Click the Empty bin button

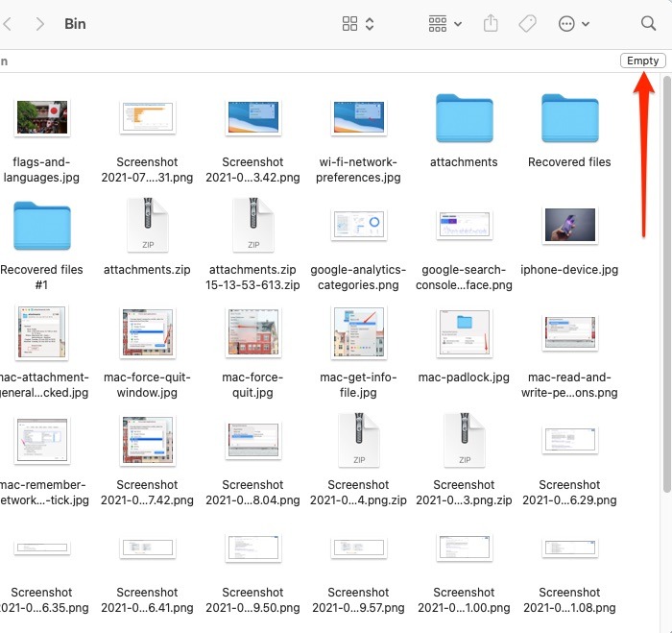(x=643, y=61)
